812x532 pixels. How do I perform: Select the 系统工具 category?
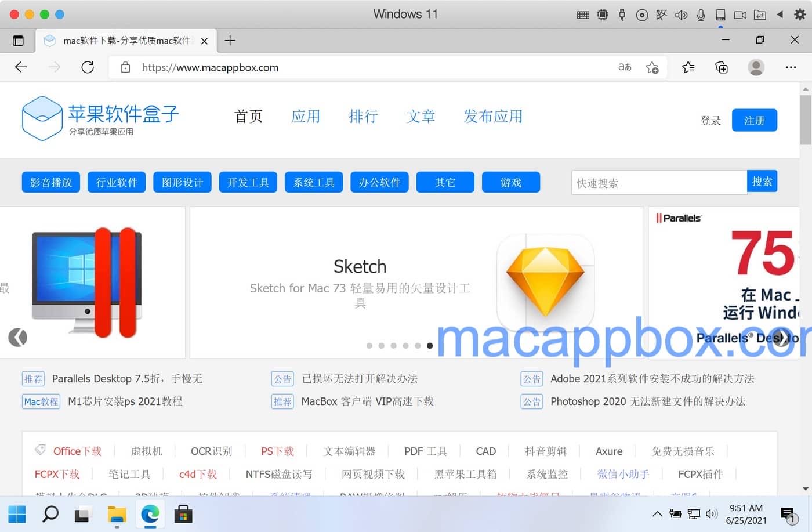pos(314,182)
